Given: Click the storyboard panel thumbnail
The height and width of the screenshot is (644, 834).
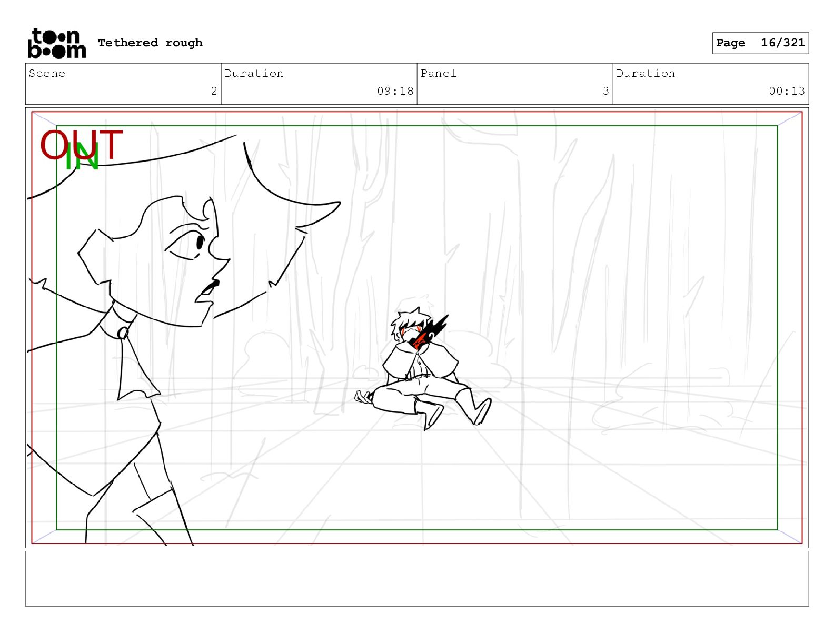Looking at the screenshot, I should click(x=417, y=328).
